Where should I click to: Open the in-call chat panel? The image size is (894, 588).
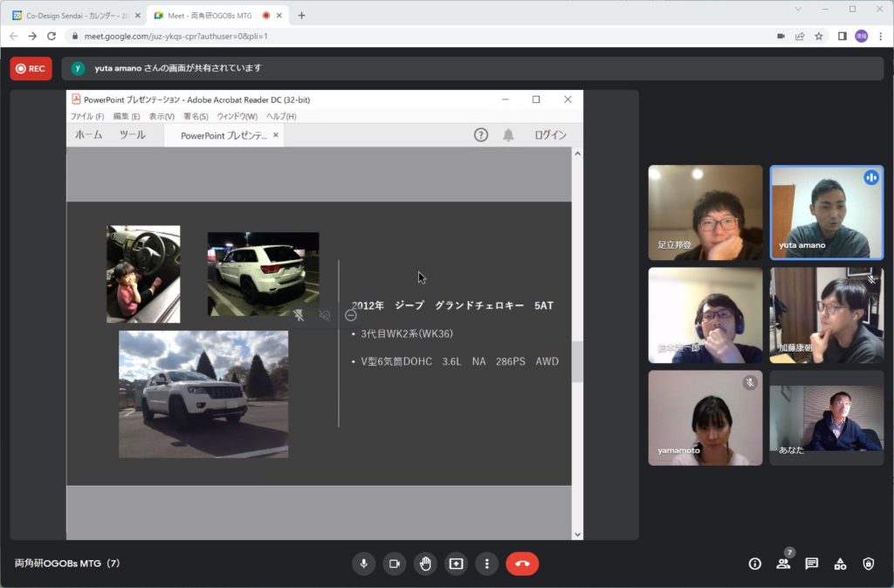coord(812,564)
